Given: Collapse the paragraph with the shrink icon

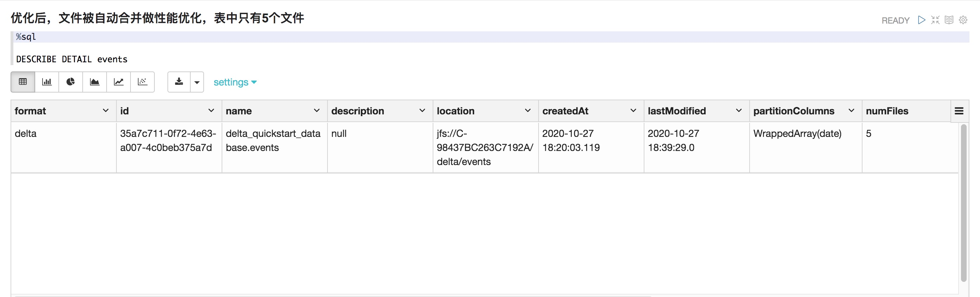Looking at the screenshot, I should [x=935, y=20].
